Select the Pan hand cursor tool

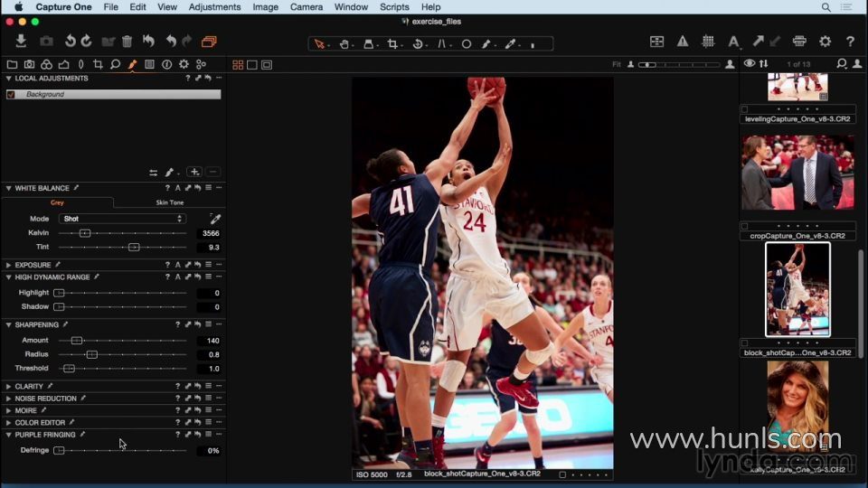pos(344,43)
